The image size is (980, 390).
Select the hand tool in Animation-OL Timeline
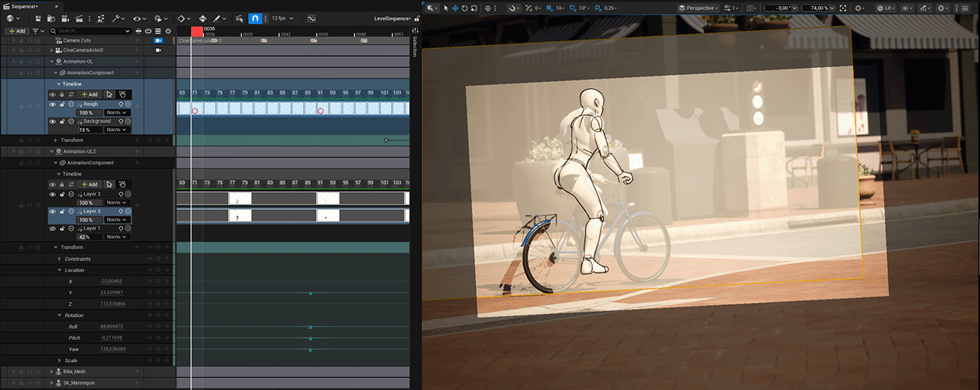(122, 94)
